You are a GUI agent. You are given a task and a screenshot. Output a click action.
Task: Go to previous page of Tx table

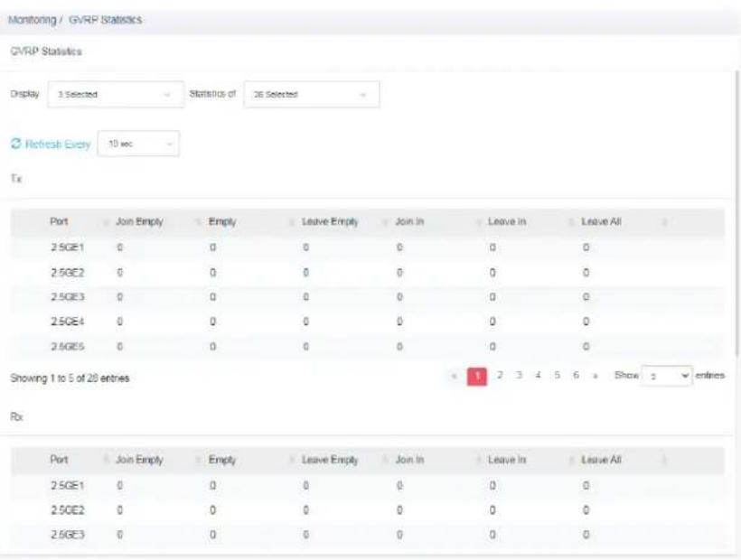pyautogui.click(x=454, y=376)
